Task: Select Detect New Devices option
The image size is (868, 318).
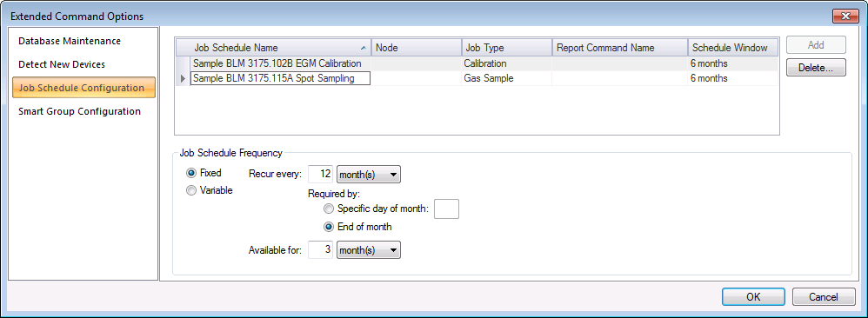Action: click(62, 64)
